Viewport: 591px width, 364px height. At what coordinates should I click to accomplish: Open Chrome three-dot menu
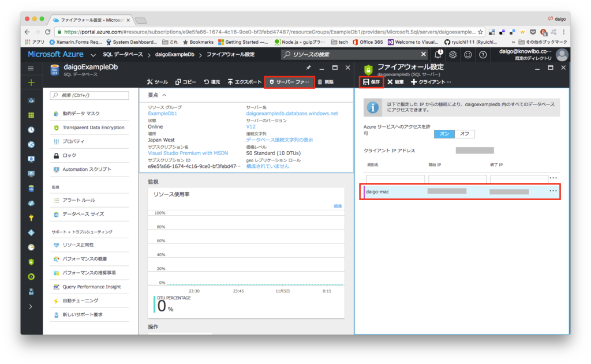564,32
